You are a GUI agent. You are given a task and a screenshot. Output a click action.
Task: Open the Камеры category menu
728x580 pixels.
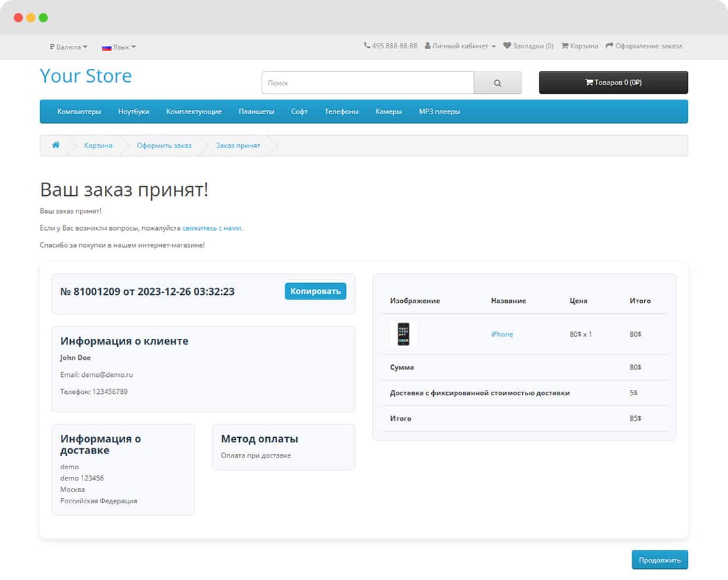pyautogui.click(x=389, y=111)
